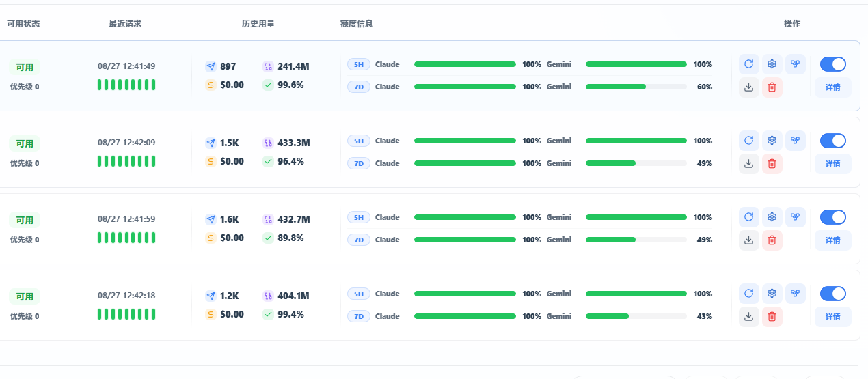Refresh the account last requested 12:42:09
The height and width of the screenshot is (379, 868).
point(749,141)
